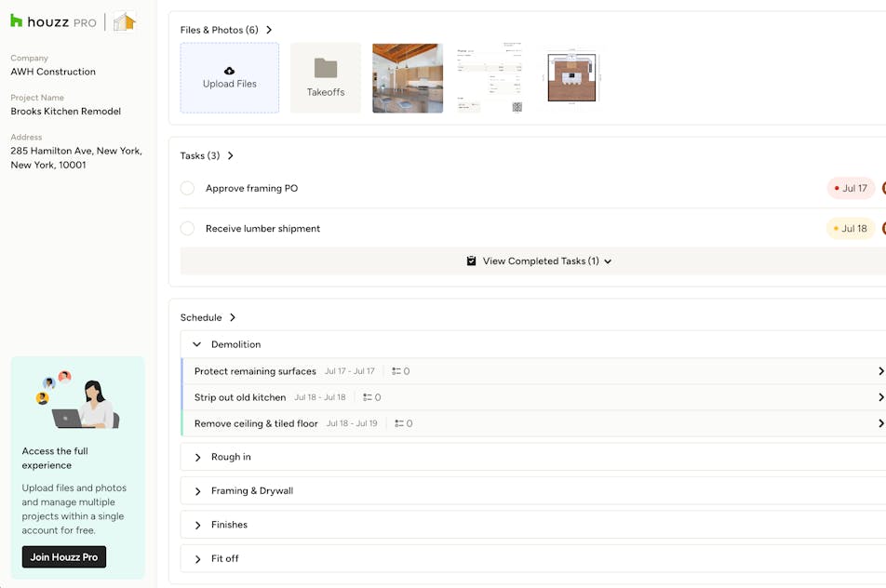This screenshot has width=886, height=588.
Task: Click the Takeoffs folder icon
Action: click(x=325, y=68)
